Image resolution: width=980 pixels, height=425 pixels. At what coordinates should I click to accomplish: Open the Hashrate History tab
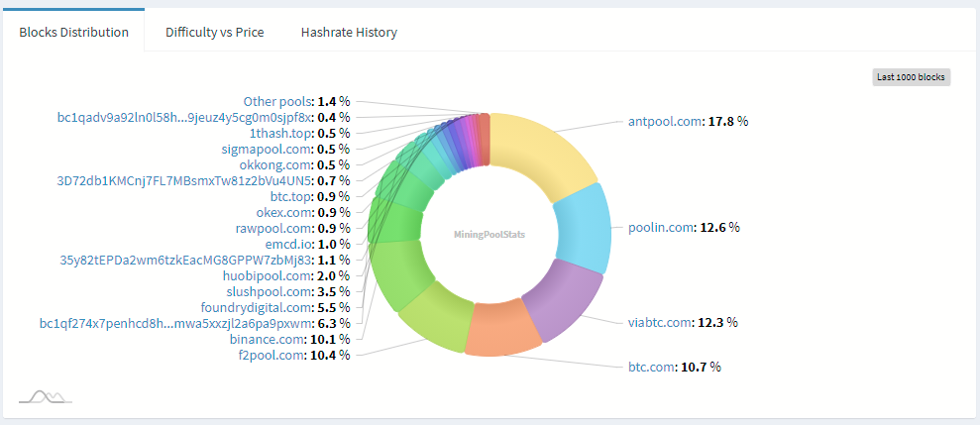(x=349, y=32)
